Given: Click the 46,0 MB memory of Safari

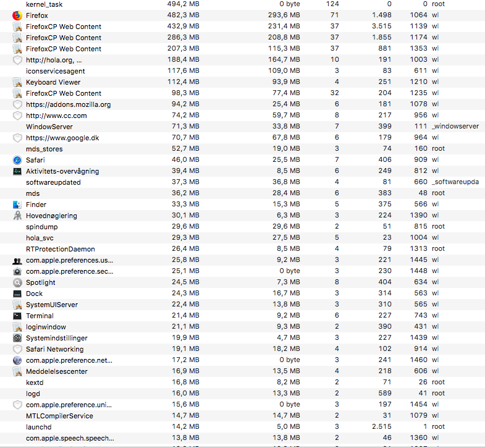Looking at the screenshot, I should [x=185, y=160].
